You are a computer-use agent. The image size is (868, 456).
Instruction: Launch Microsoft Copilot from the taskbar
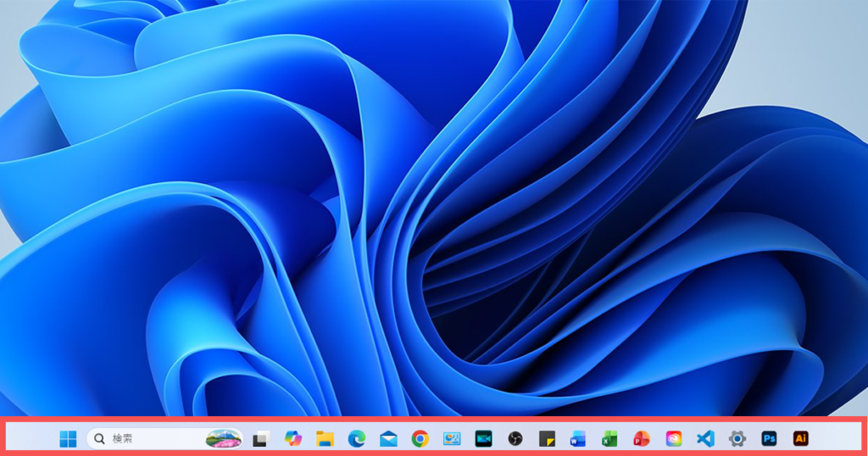293,438
